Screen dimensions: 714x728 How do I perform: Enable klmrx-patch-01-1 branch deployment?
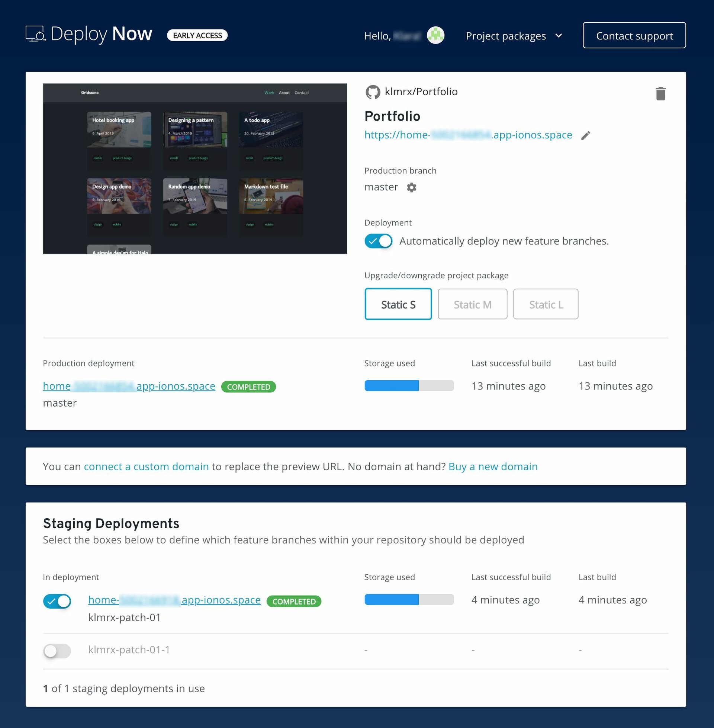point(57,651)
